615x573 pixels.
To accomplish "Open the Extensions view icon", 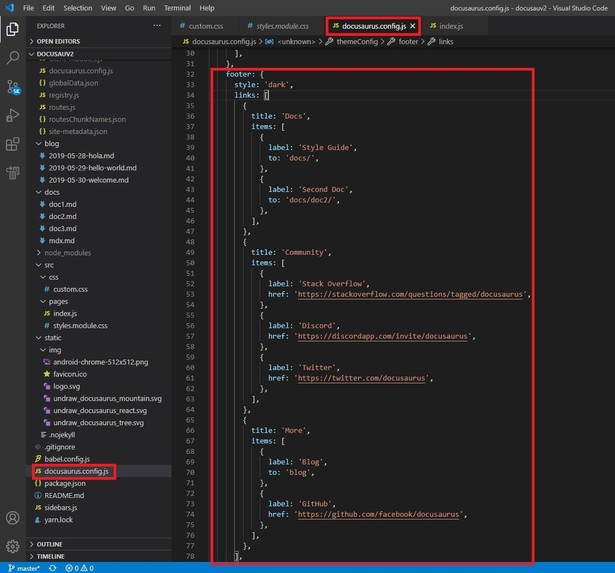I will pyautogui.click(x=13, y=144).
